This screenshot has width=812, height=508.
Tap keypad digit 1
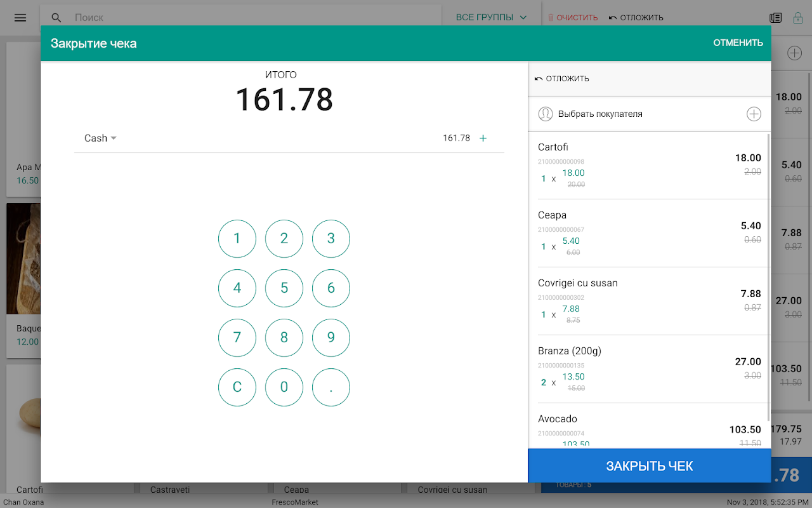pos(237,239)
